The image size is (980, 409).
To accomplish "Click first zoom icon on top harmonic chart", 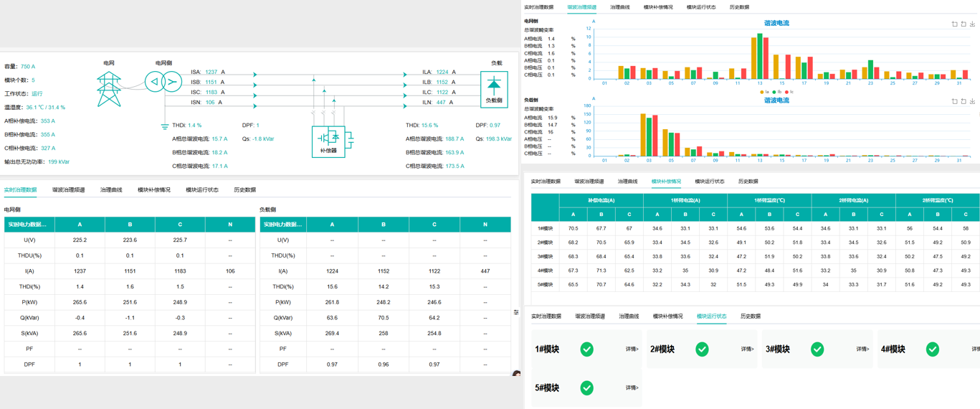I will (954, 24).
